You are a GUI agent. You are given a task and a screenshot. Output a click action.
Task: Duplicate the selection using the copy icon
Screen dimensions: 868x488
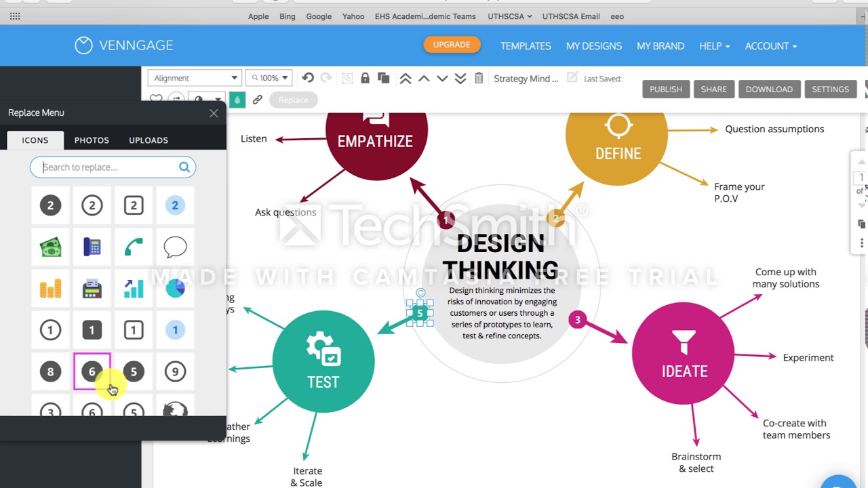pos(383,78)
